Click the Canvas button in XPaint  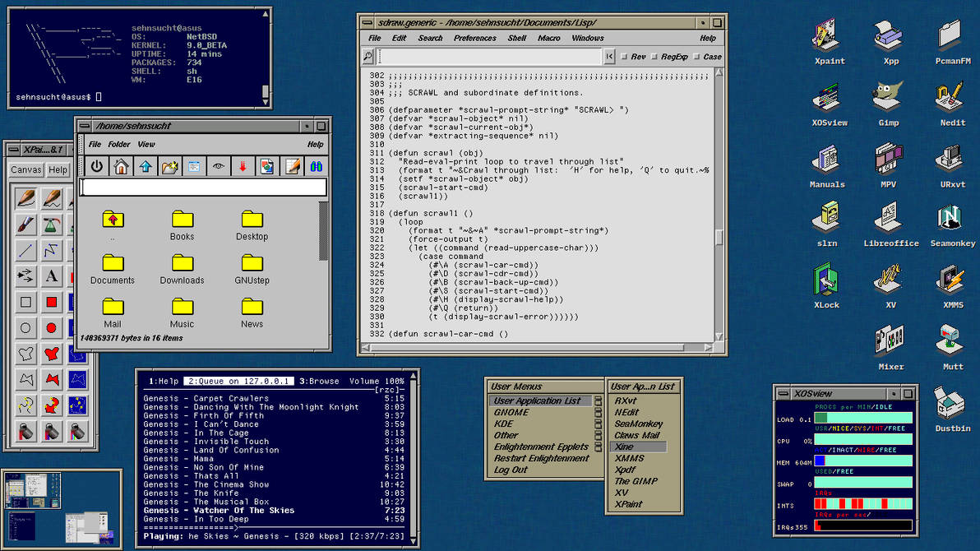point(26,170)
